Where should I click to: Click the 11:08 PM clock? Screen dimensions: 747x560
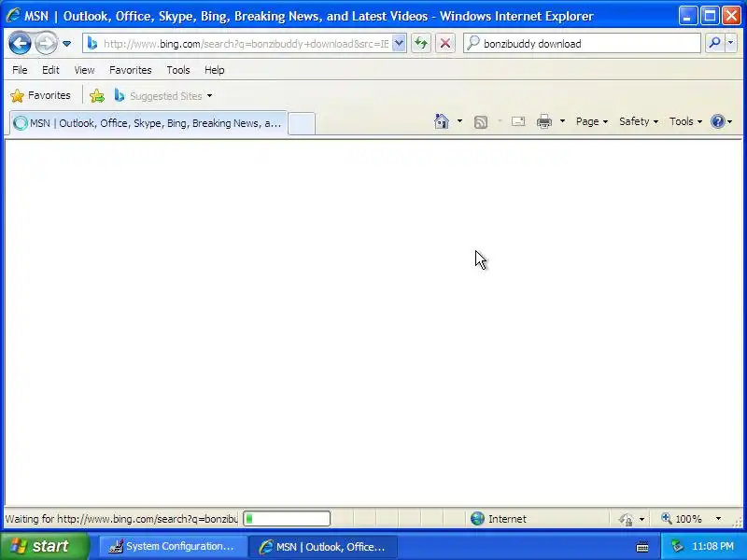point(712,546)
